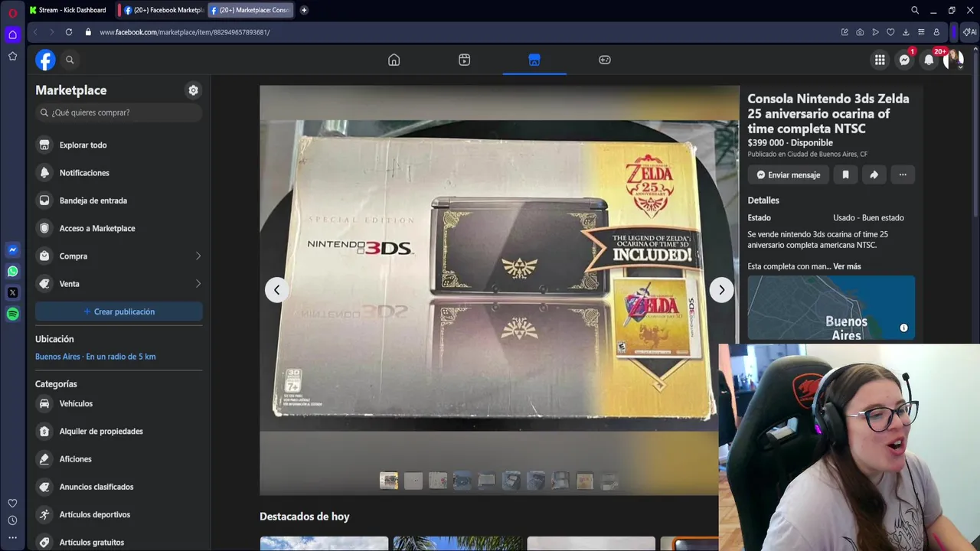Change location Buenos Aires radius link
Viewport: 980px width, 551px height.
[95, 357]
